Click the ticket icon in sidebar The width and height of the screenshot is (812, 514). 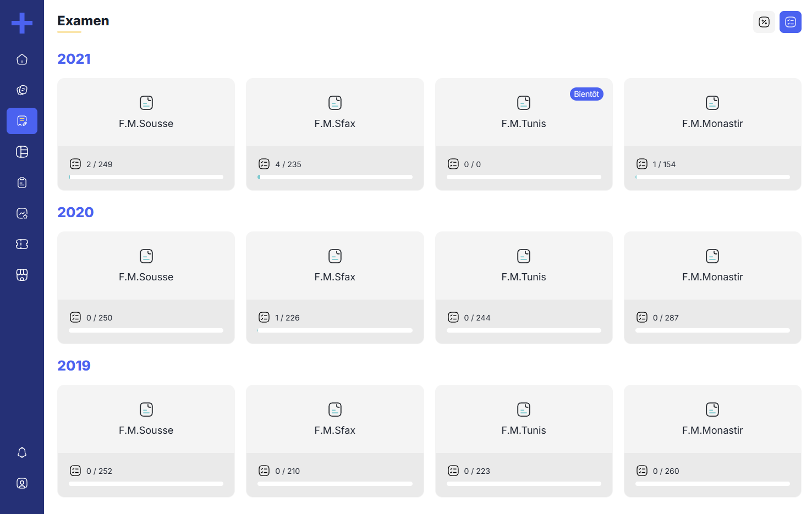click(22, 244)
